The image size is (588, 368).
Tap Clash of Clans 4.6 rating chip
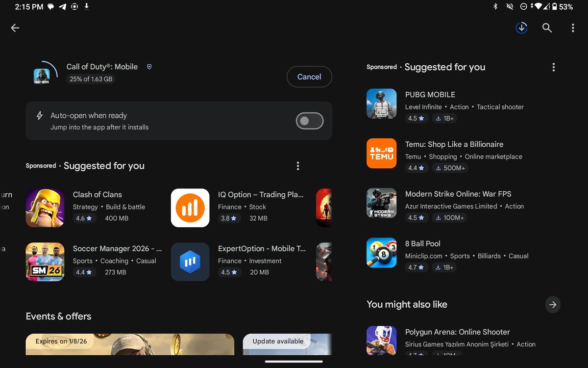point(84,218)
